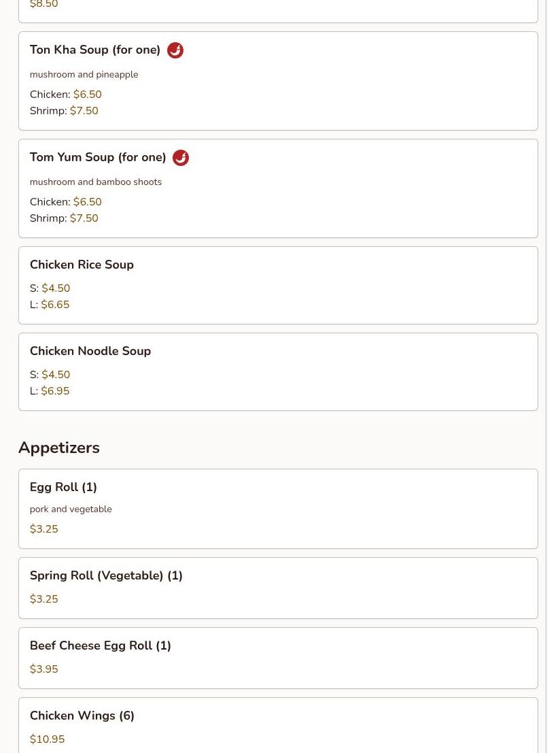The image size is (560, 753).
Task: Click Chicken Noodle Soup large $6.95 price
Action: click(55, 391)
